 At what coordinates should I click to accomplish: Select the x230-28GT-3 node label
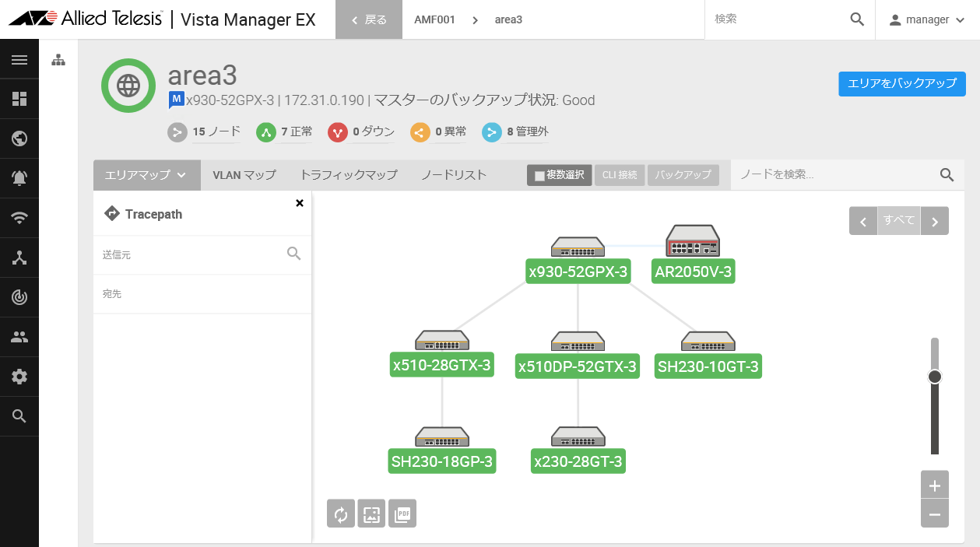pyautogui.click(x=578, y=461)
